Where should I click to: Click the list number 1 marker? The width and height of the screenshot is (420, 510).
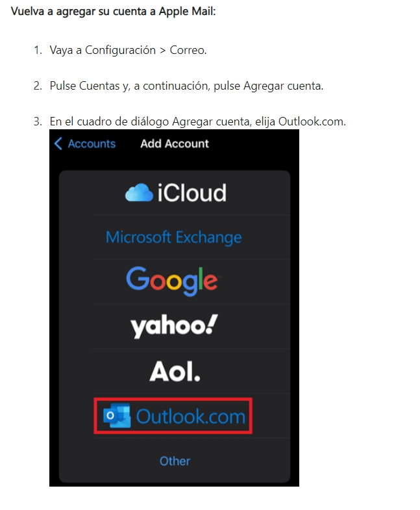pyautogui.click(x=38, y=50)
